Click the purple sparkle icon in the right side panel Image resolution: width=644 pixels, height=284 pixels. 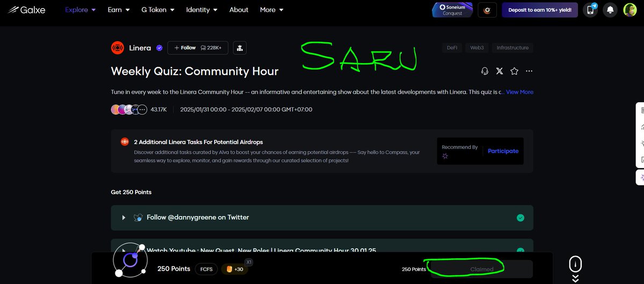pos(642,177)
